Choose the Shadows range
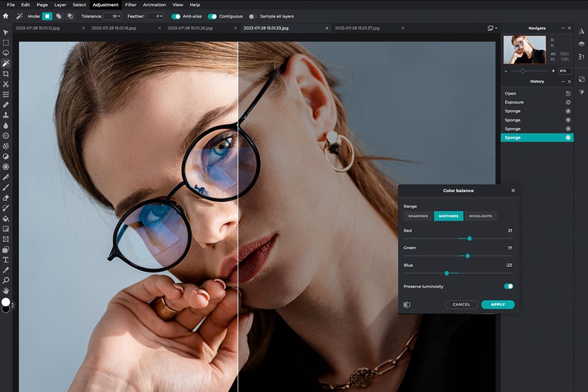588x392 pixels. [418, 216]
